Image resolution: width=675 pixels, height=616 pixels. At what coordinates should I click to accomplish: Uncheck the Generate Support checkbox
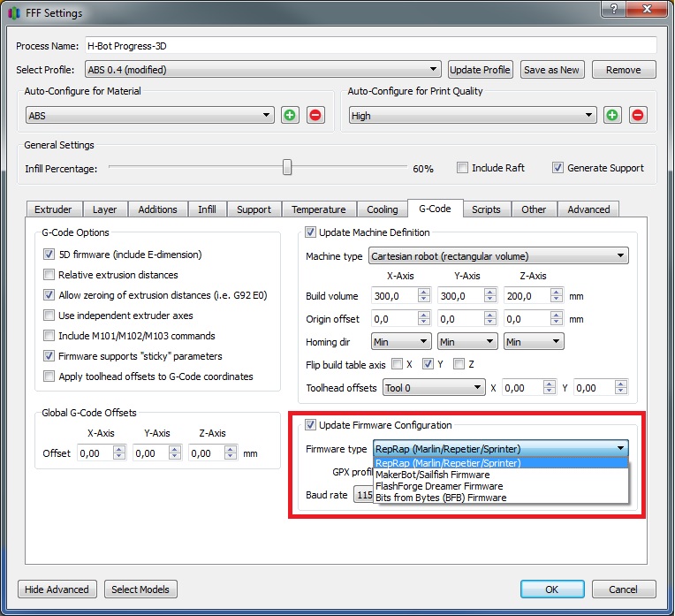tap(557, 168)
